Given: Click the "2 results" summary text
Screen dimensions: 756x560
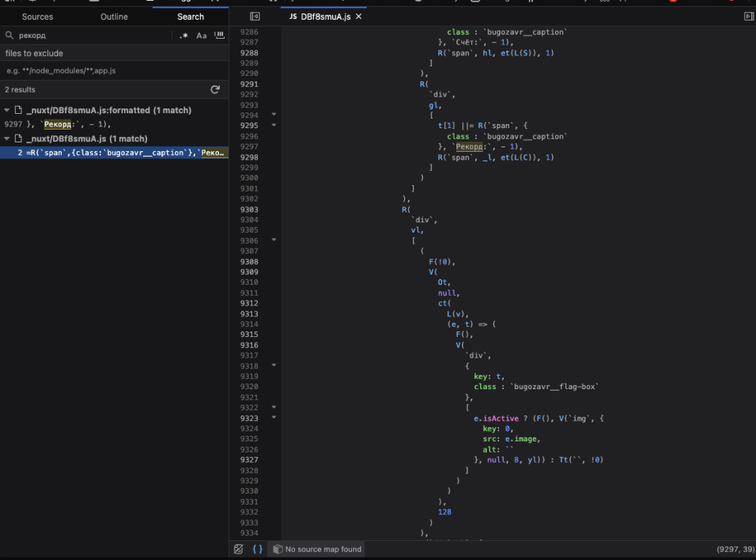Looking at the screenshot, I should click(x=20, y=89).
